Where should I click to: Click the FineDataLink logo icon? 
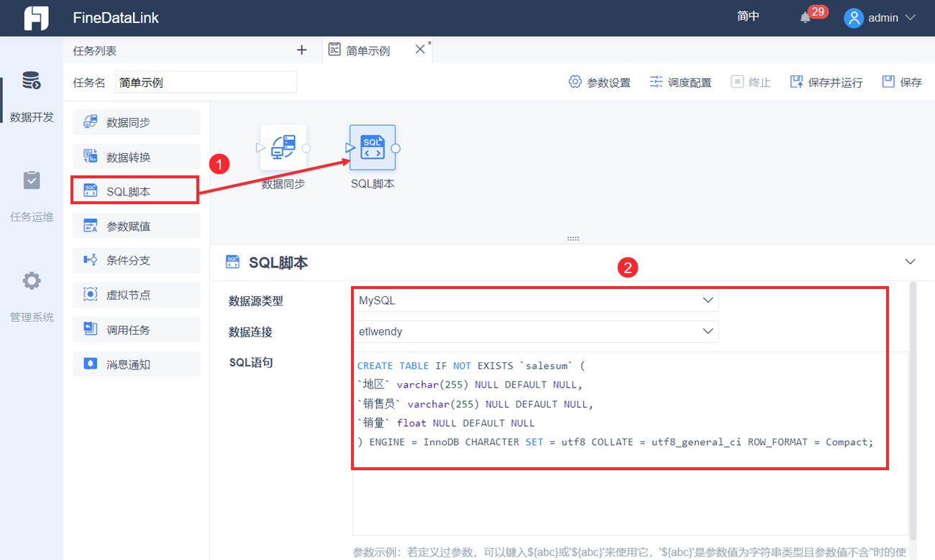[x=36, y=18]
